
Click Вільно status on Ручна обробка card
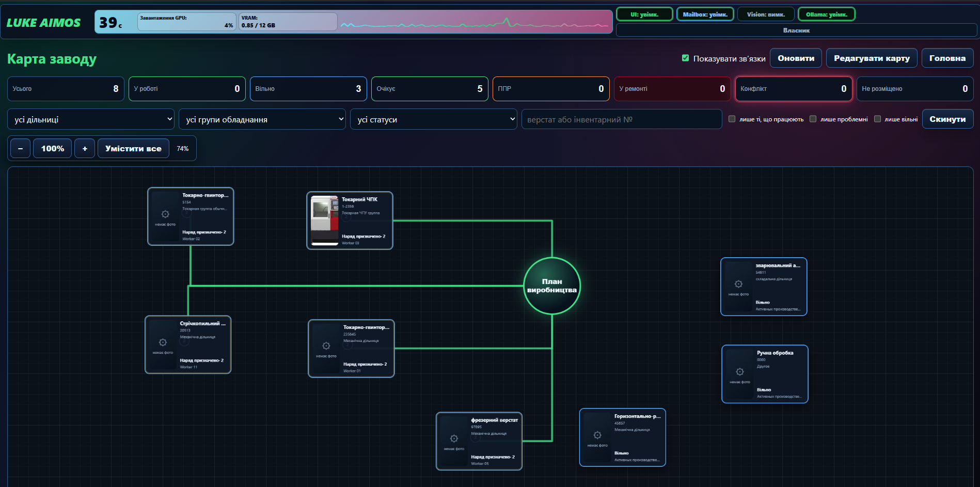pyautogui.click(x=764, y=390)
